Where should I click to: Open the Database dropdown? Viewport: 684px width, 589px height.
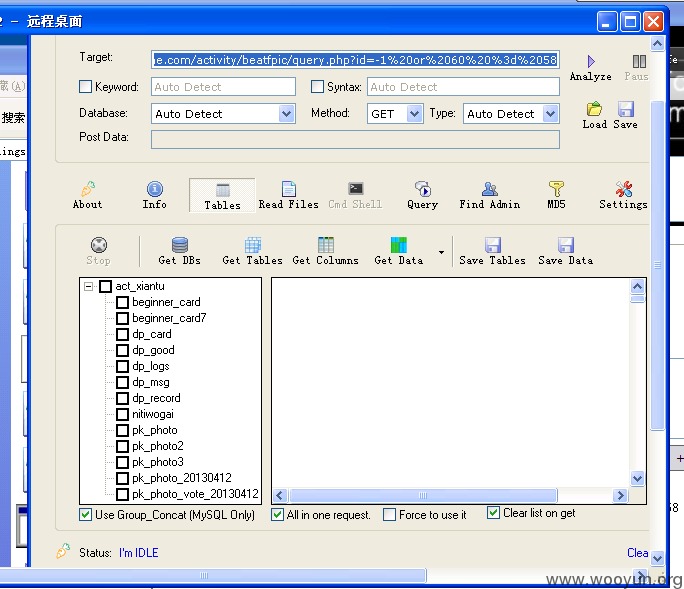(286, 114)
